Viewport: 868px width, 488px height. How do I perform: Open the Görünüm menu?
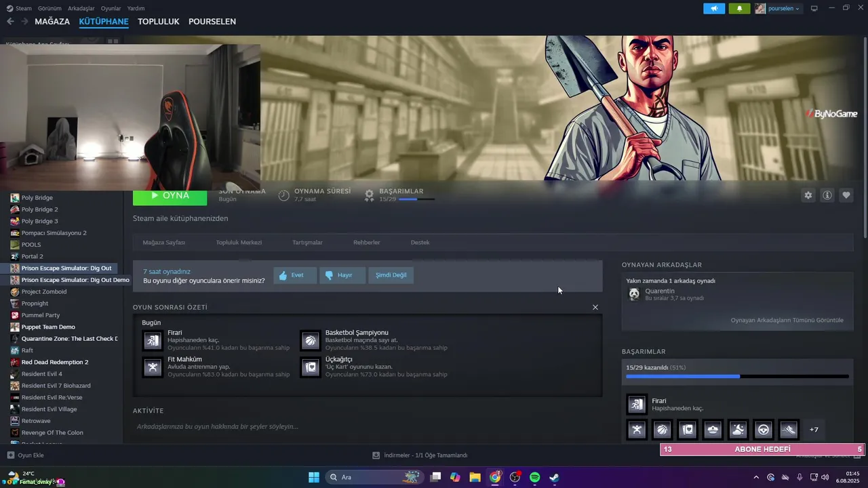point(50,8)
